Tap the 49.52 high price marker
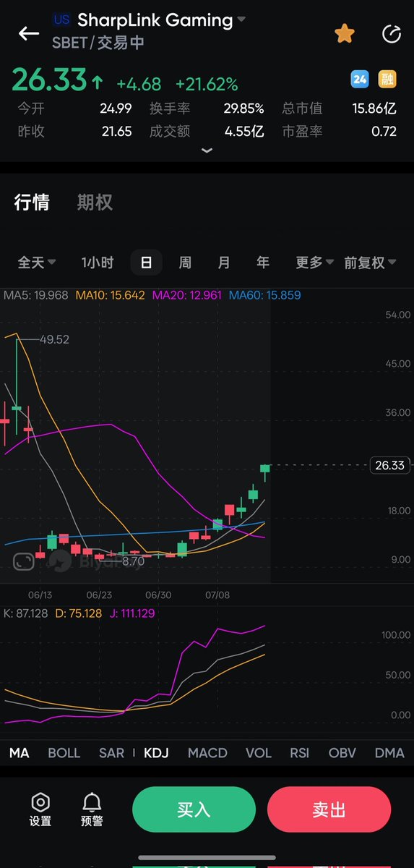 click(x=54, y=339)
